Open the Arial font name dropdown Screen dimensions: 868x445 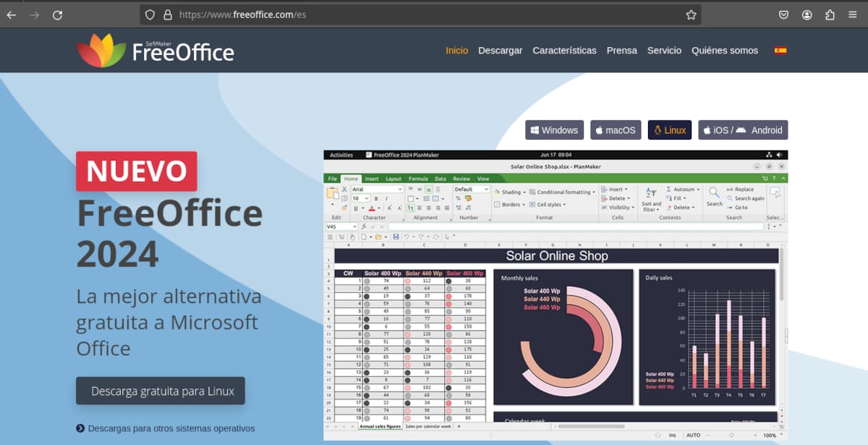point(399,189)
